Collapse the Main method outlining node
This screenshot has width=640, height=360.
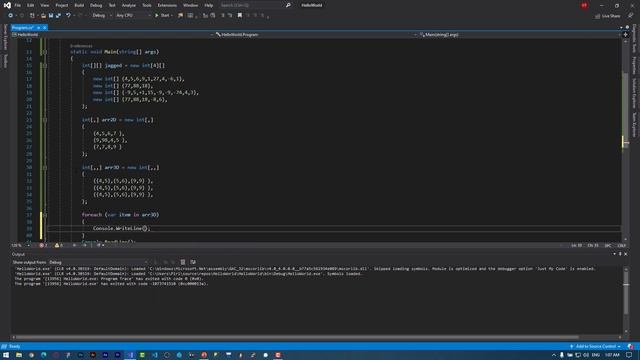pyautogui.click(x=44, y=52)
